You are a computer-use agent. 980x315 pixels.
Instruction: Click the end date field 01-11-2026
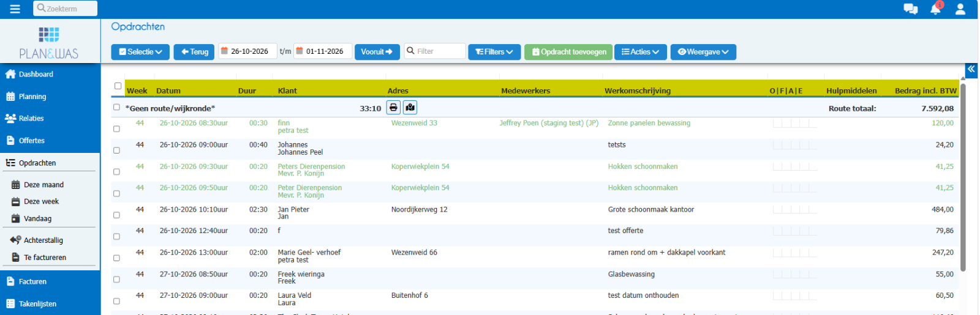tap(323, 51)
